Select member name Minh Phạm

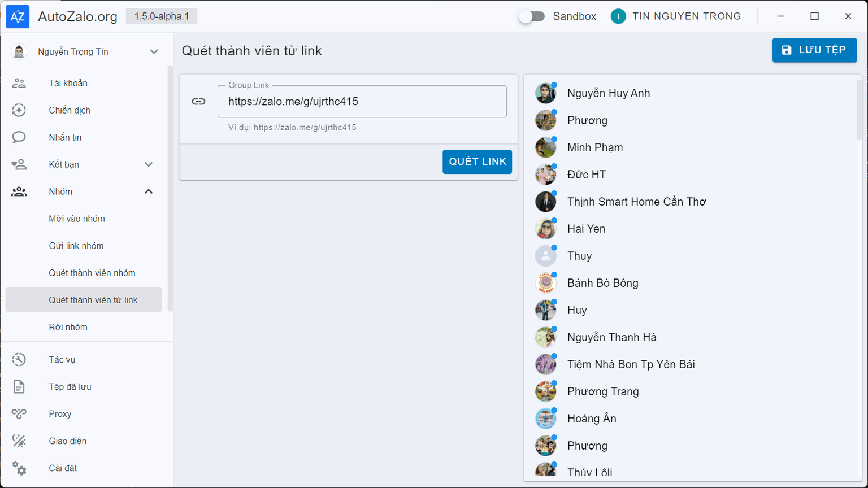tap(595, 147)
